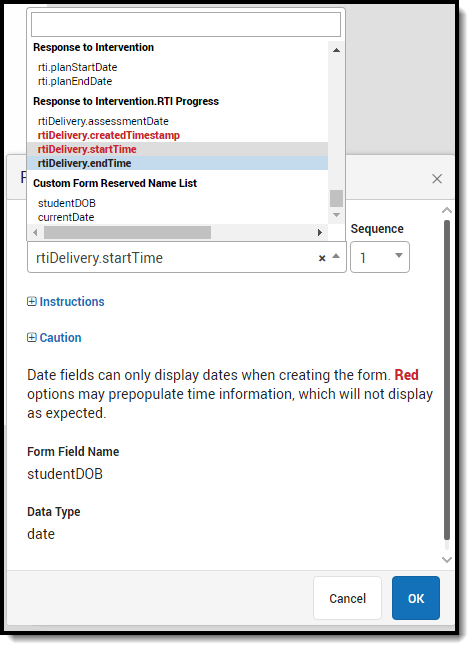The image size is (474, 650).
Task: Pick rtiDelivery.endTime highlighted option
Action: pyautogui.click(x=177, y=163)
